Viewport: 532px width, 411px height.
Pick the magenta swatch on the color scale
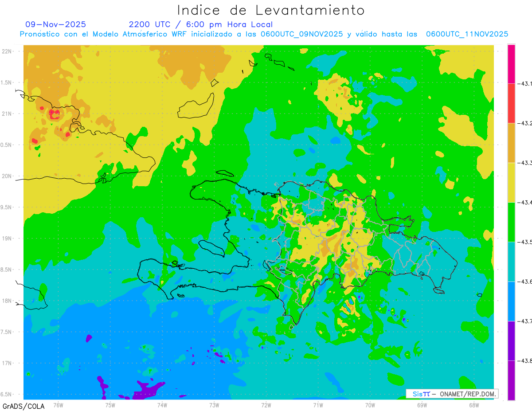pos(511,64)
